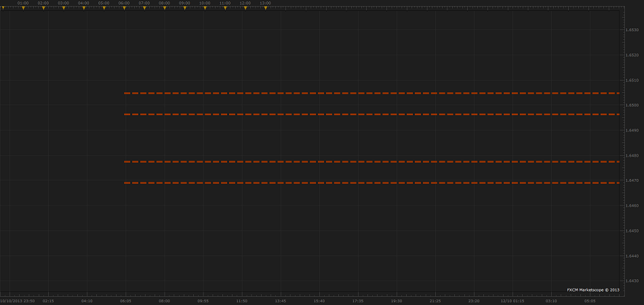Click the 1.6470 price axis label
Viewport: 644px width, 305px height.
tap(632, 181)
